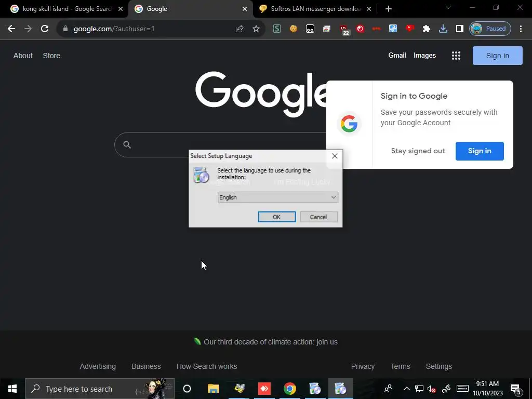532x399 pixels.
Task: Open the Windows Start menu
Action: [12, 389]
